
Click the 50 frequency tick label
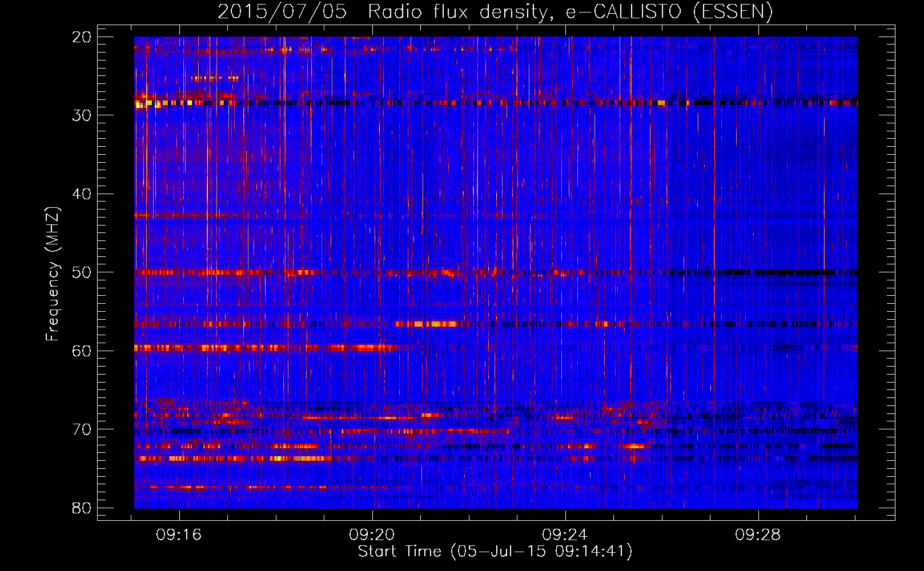(x=82, y=272)
